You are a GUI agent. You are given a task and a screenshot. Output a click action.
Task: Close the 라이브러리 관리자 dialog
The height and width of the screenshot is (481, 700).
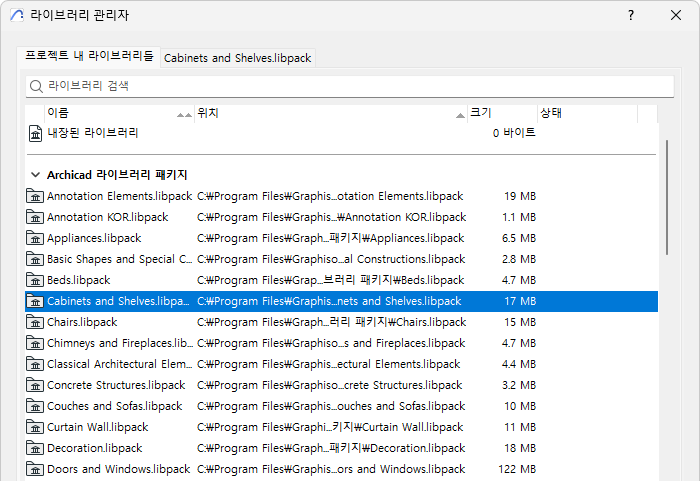[x=676, y=15]
